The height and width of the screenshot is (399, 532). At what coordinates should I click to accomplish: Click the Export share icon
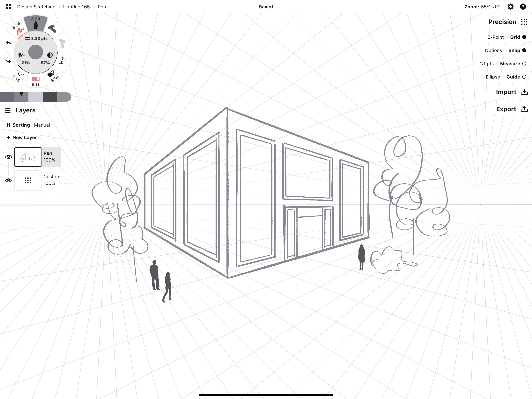point(524,109)
